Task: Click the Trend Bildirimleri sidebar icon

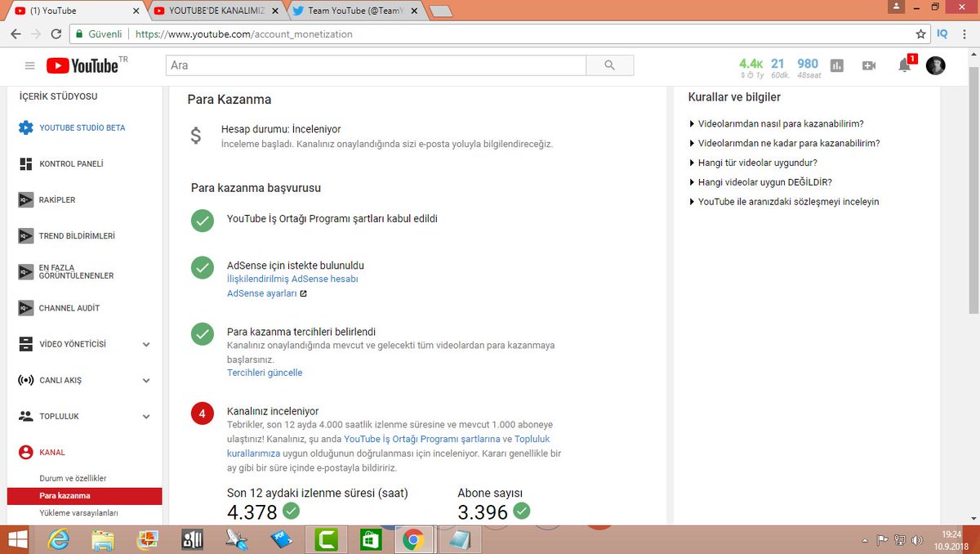Action: [x=25, y=235]
